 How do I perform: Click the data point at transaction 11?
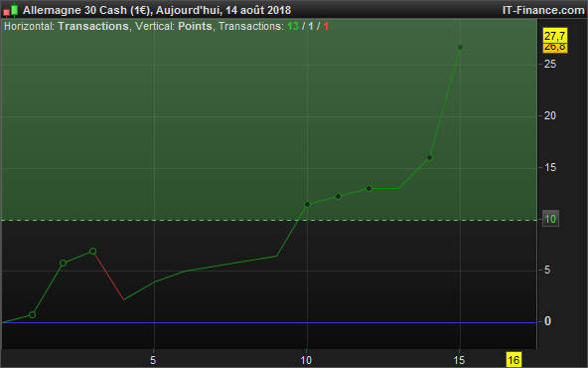click(x=339, y=196)
